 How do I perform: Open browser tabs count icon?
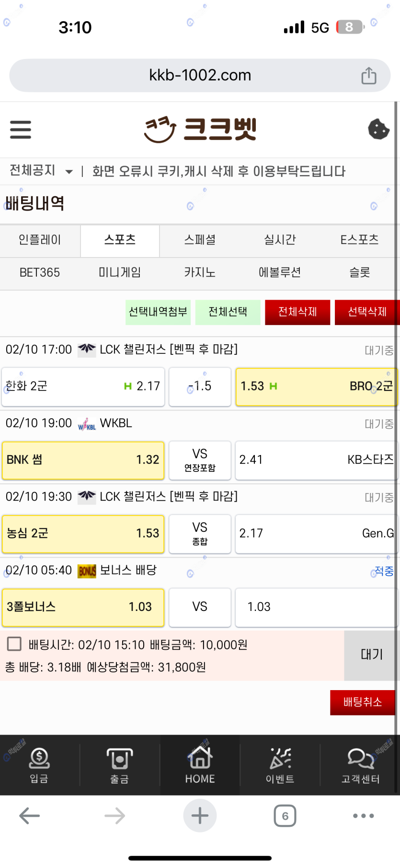pos(285,816)
